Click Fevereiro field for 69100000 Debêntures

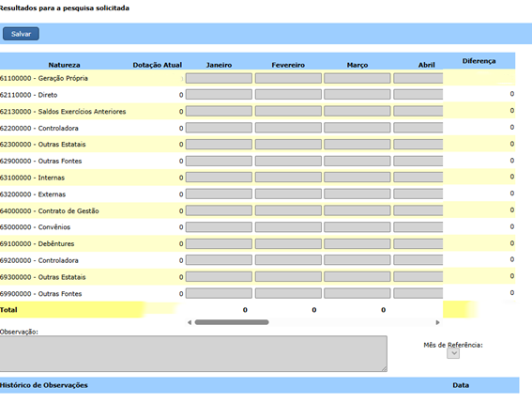pyautogui.click(x=288, y=243)
